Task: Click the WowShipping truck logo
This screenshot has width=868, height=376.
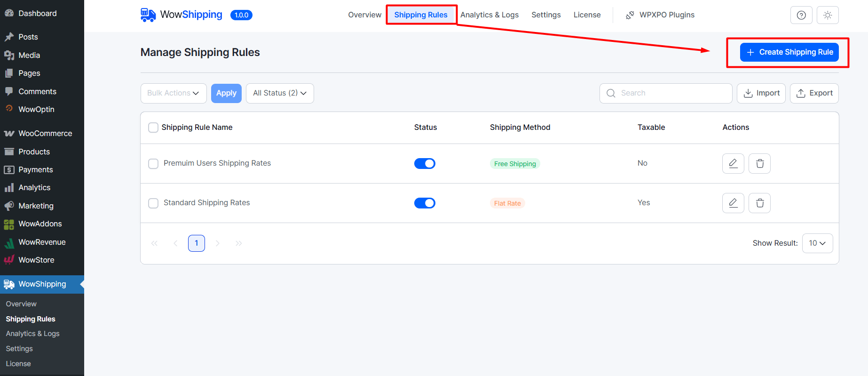Action: click(148, 15)
